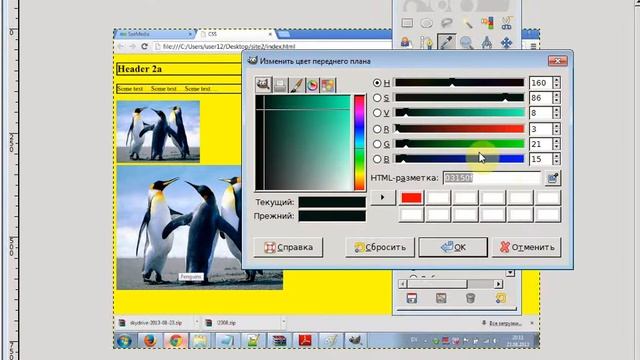The width and height of the screenshot is (640, 360).
Task: Select the R red radio button
Action: click(x=377, y=129)
